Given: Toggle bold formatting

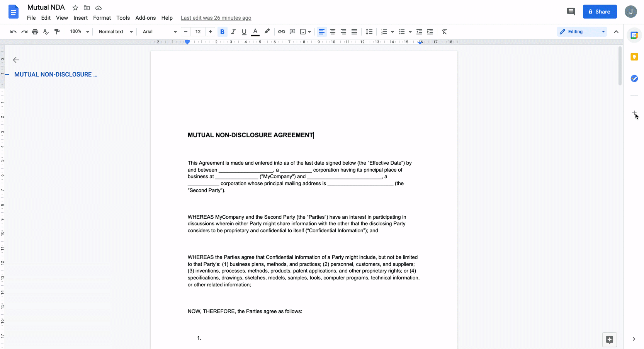Looking at the screenshot, I should pyautogui.click(x=222, y=32).
